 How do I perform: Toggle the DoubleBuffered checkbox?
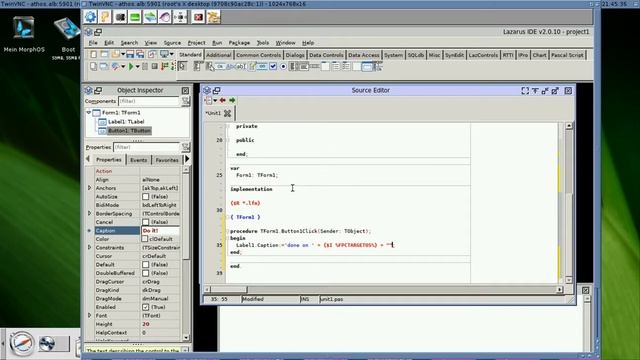146,273
